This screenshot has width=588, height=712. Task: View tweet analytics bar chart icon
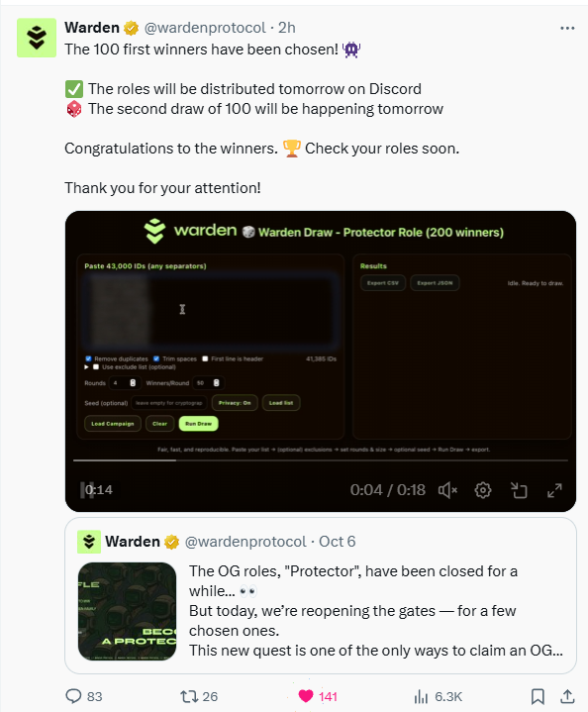(421, 696)
